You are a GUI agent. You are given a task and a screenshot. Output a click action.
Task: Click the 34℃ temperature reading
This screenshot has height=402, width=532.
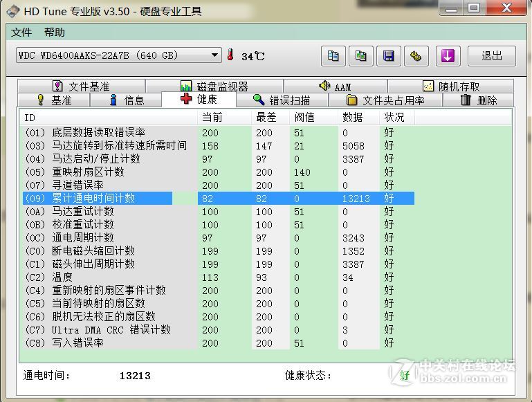(x=253, y=56)
